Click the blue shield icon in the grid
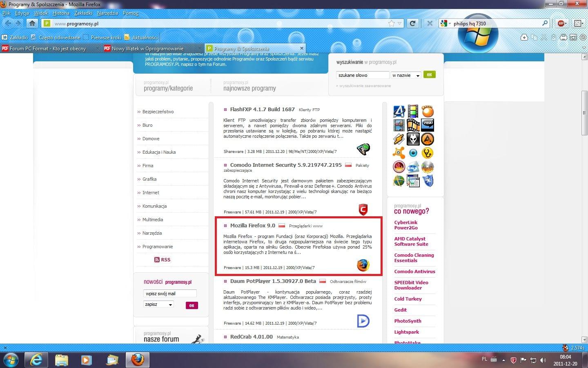This screenshot has height=368, width=588. [x=428, y=181]
